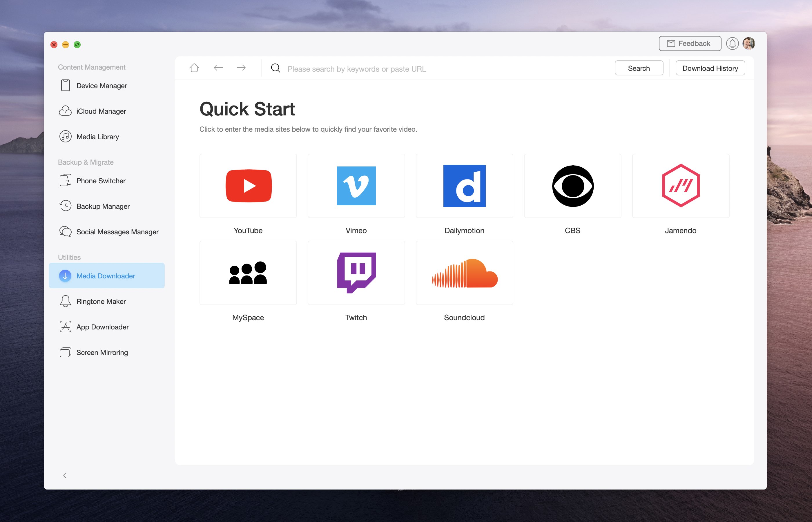Image resolution: width=812 pixels, height=522 pixels.
Task: Open Backup Manager section
Action: 107,206
